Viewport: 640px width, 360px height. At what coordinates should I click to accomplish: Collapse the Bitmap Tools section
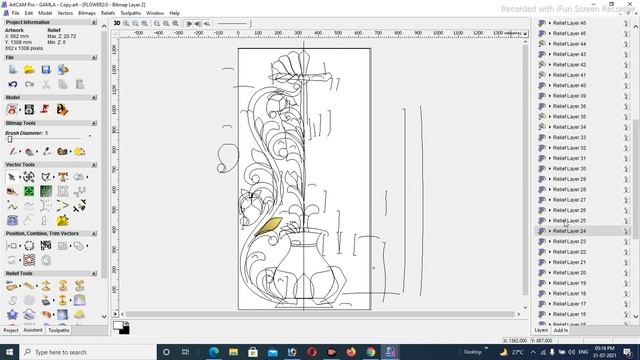click(94, 123)
